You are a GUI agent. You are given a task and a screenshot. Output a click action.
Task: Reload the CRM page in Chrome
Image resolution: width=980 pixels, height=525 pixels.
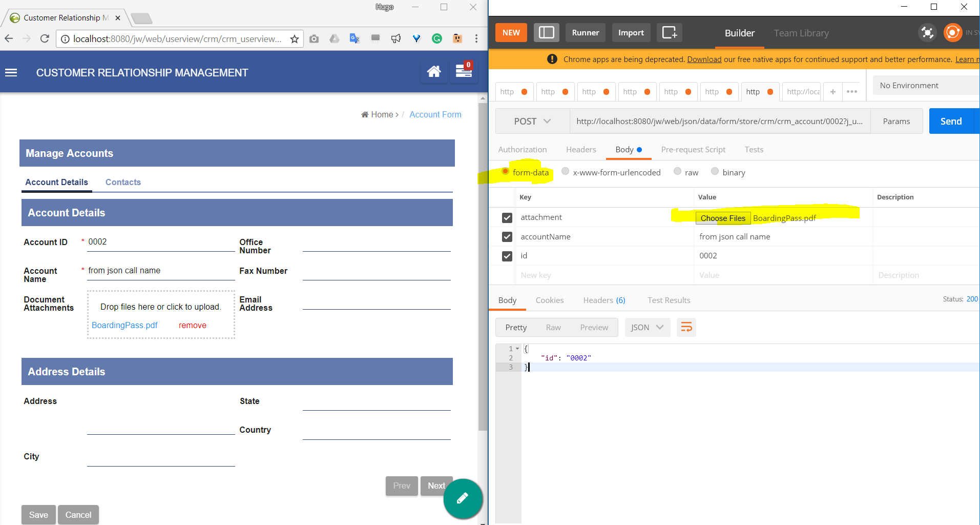45,38
